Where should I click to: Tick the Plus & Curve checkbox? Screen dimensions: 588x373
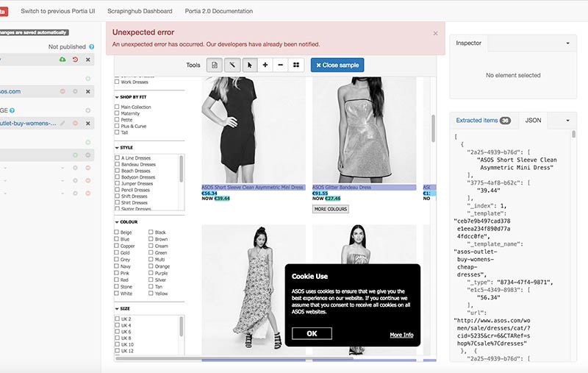[x=117, y=126]
